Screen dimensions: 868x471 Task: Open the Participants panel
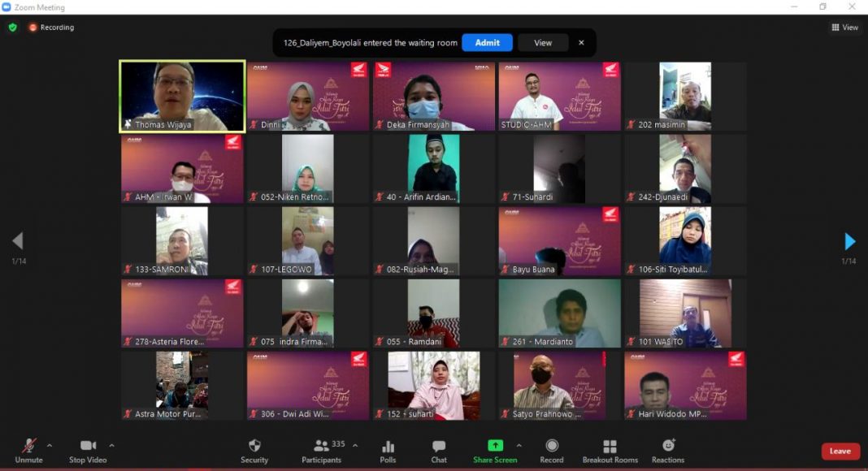(322, 446)
